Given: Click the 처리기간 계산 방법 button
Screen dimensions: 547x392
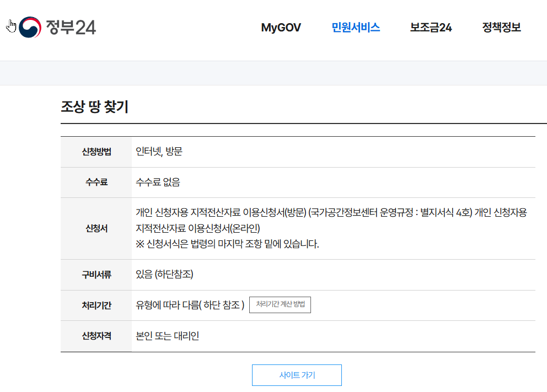Looking at the screenshot, I should (x=280, y=304).
